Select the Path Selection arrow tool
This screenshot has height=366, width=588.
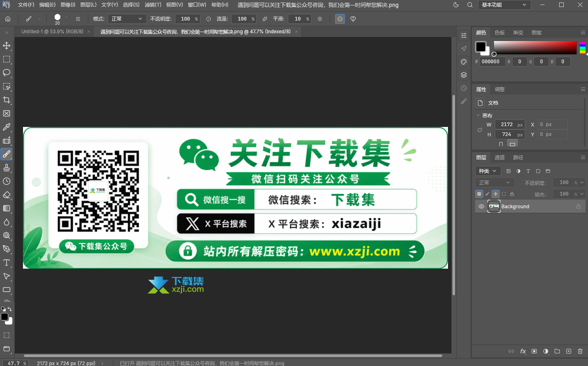7,276
